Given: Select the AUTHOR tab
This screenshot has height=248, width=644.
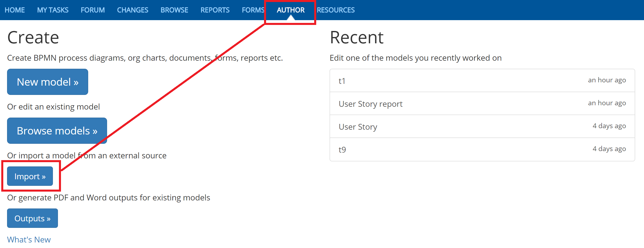Looking at the screenshot, I should pos(291,10).
